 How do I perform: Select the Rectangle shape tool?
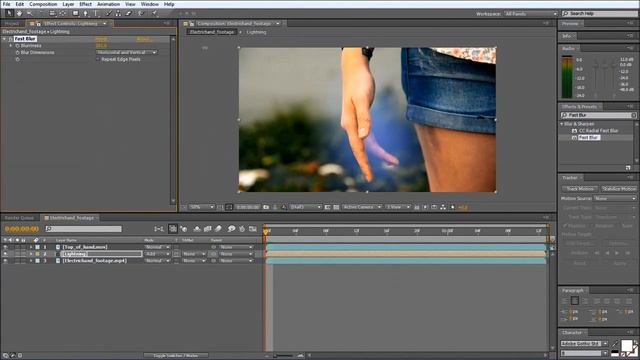(76, 13)
